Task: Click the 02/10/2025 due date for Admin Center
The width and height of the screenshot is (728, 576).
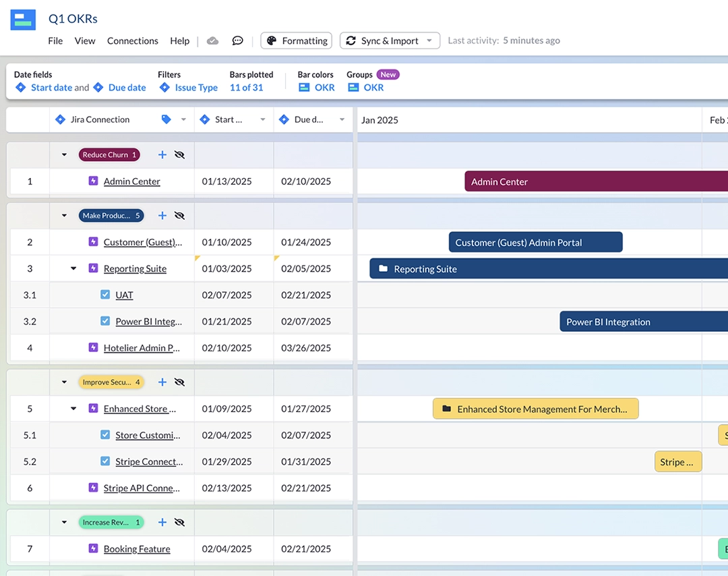Action: pyautogui.click(x=306, y=181)
